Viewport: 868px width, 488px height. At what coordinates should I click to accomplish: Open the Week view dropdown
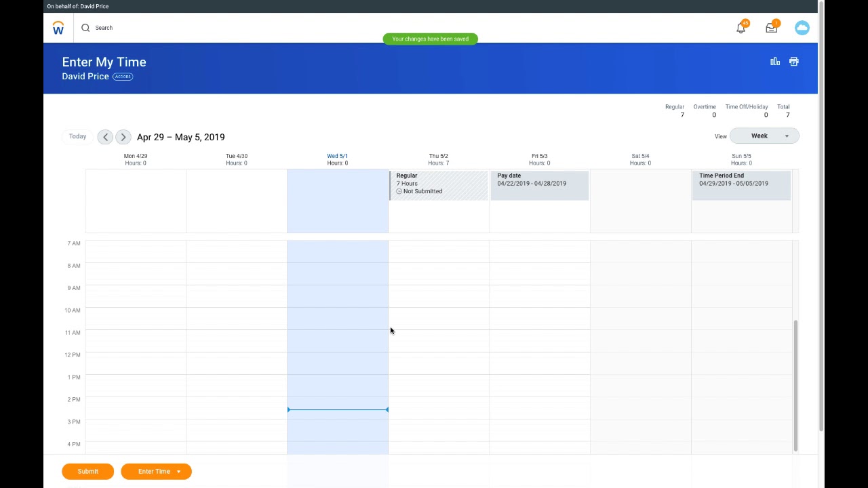click(x=764, y=136)
